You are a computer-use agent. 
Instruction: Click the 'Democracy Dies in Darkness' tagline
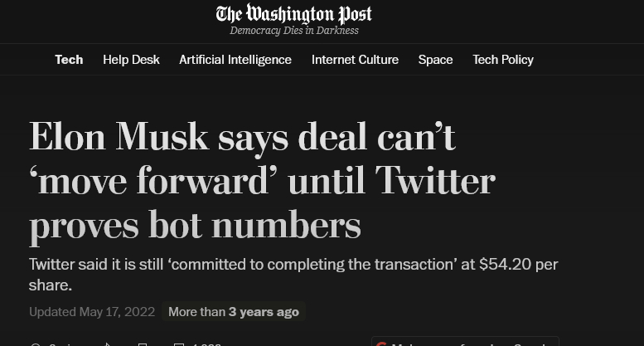click(294, 31)
